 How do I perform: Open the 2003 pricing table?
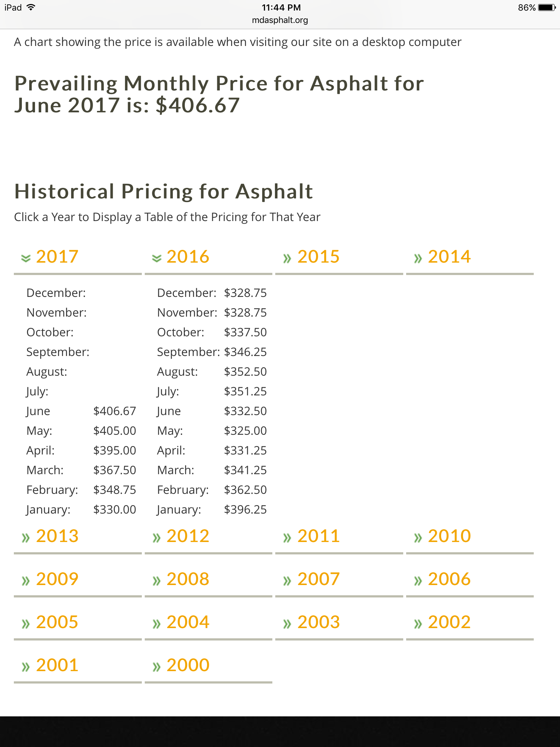339,622
